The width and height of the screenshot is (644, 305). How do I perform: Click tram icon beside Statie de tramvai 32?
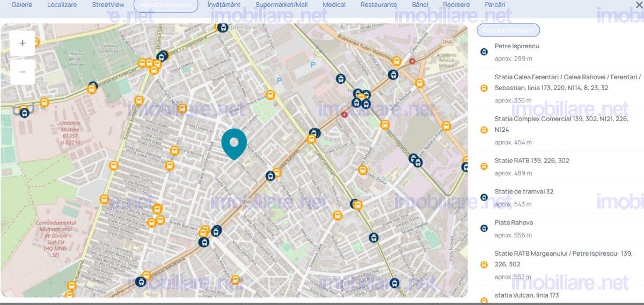coord(484,197)
